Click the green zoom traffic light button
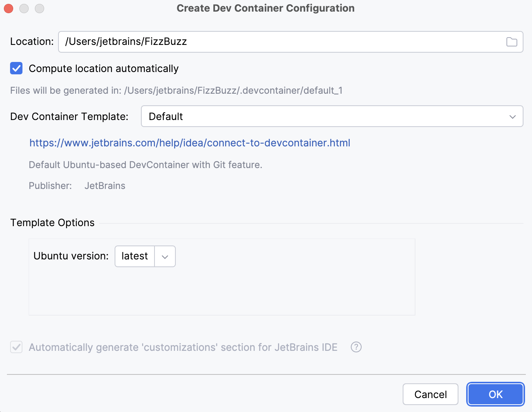The image size is (532, 412). [x=39, y=8]
